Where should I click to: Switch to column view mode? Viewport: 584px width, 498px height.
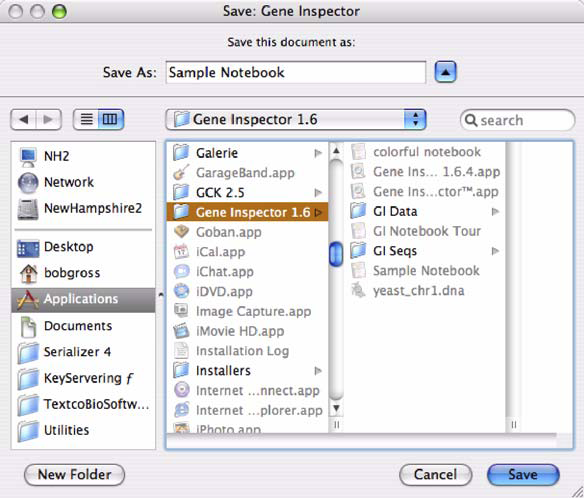tap(110, 120)
